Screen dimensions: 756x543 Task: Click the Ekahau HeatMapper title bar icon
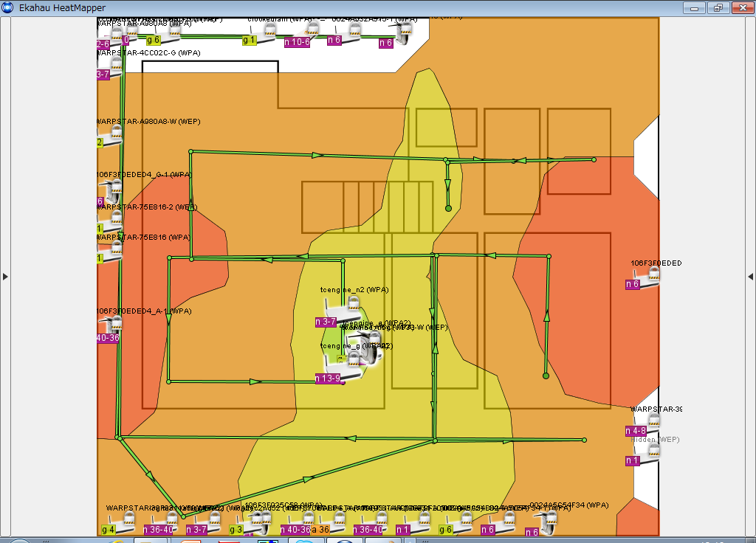[7, 7]
